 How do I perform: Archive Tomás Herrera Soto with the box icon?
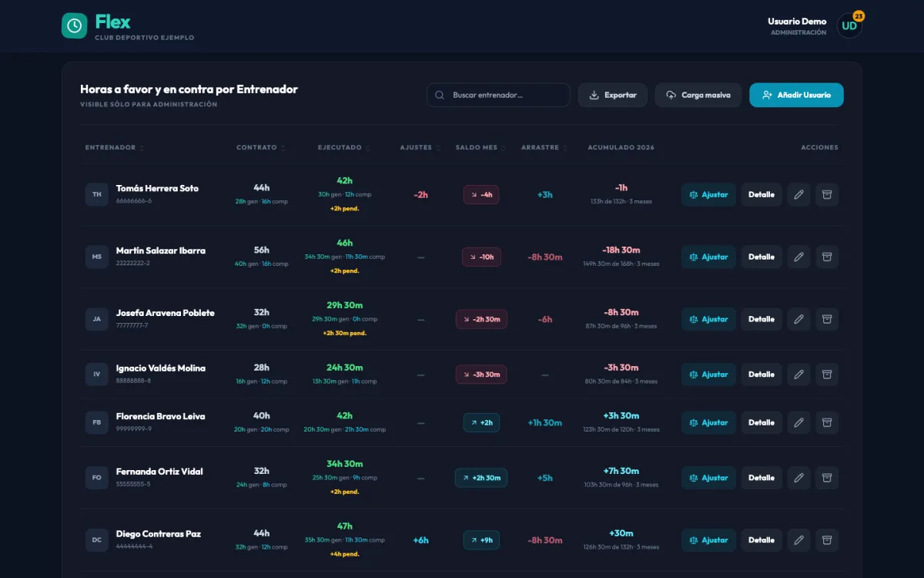[827, 195]
